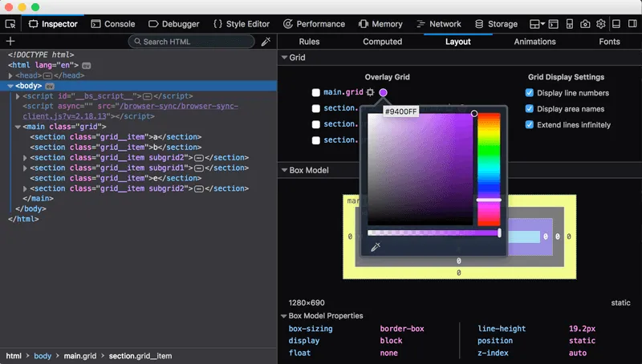
Task: Toggle the split console icon
Action: [554, 24]
